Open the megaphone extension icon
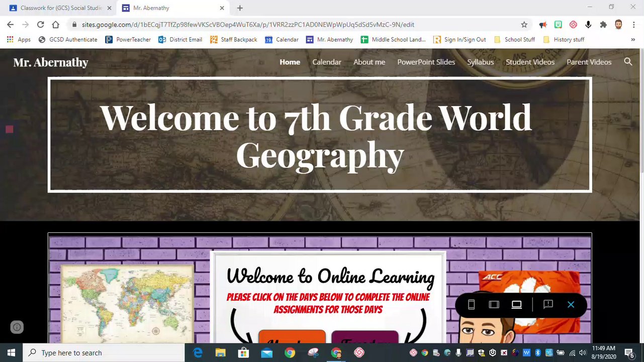Image resolution: width=644 pixels, height=362 pixels. click(x=543, y=24)
